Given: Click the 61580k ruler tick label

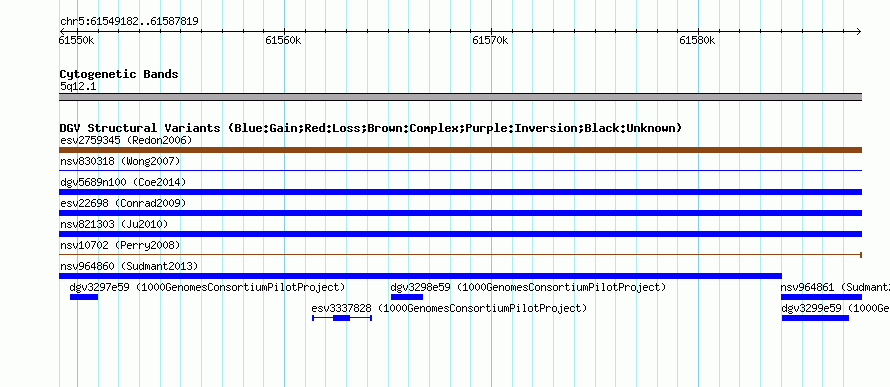Looking at the screenshot, I should (697, 40).
